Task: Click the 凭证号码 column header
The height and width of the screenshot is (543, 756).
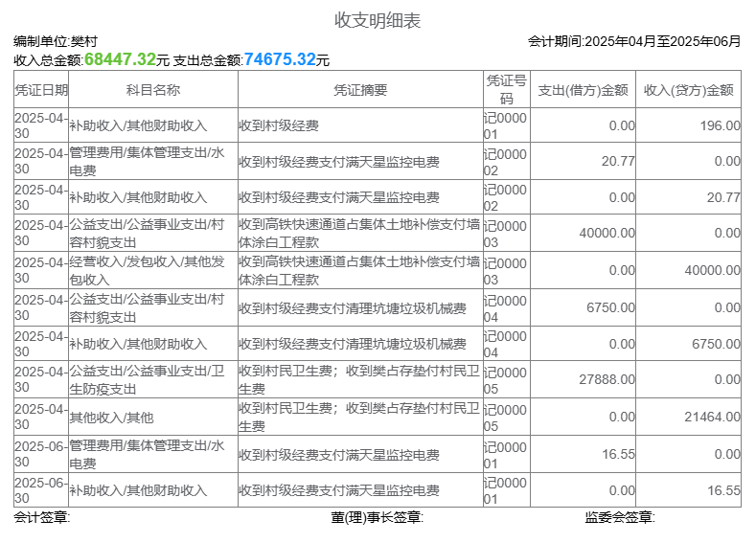Action: [x=506, y=90]
